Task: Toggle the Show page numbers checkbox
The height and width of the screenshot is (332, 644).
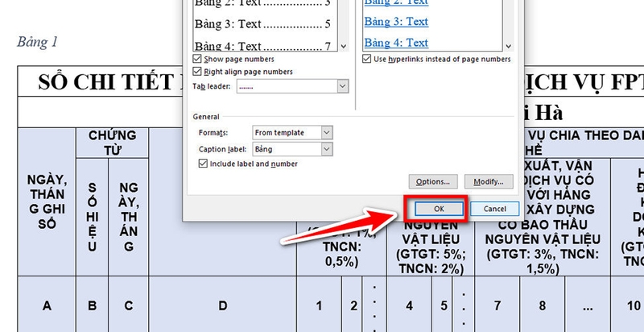Action: point(197,59)
